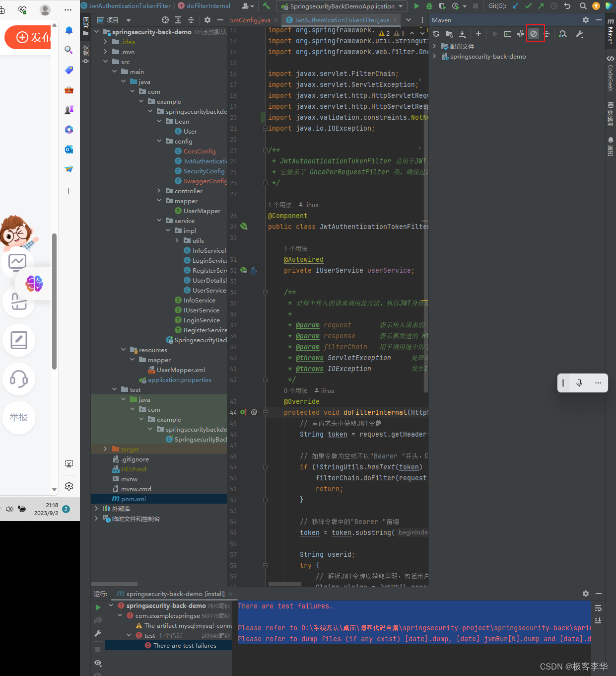The width and height of the screenshot is (616, 676).
Task: Toggle Maven offline mode
Action: pos(520,34)
